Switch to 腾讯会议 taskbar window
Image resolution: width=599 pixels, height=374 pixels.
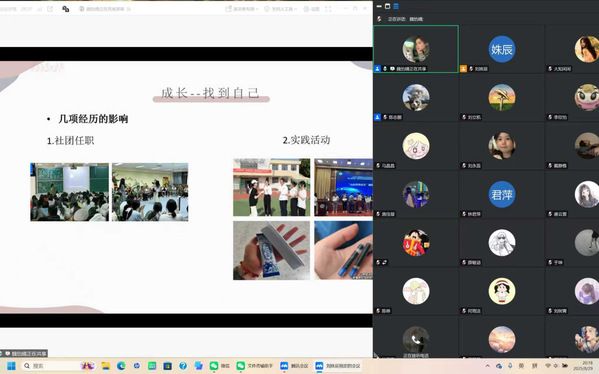tap(294, 366)
